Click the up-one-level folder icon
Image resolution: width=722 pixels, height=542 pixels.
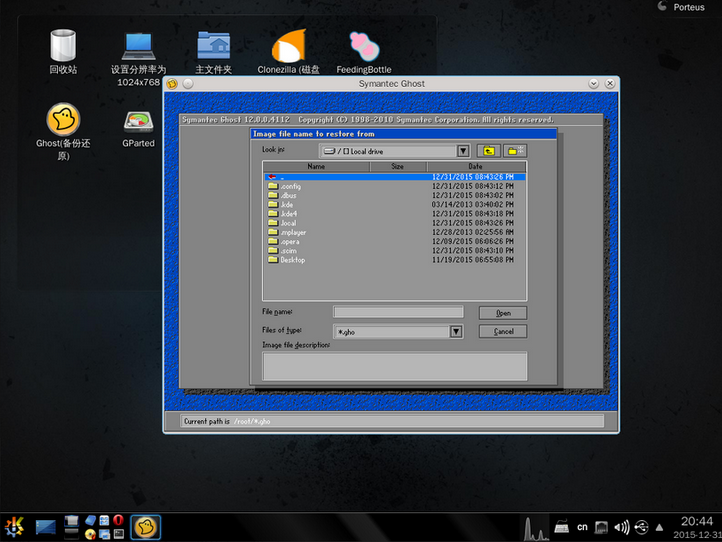point(489,151)
